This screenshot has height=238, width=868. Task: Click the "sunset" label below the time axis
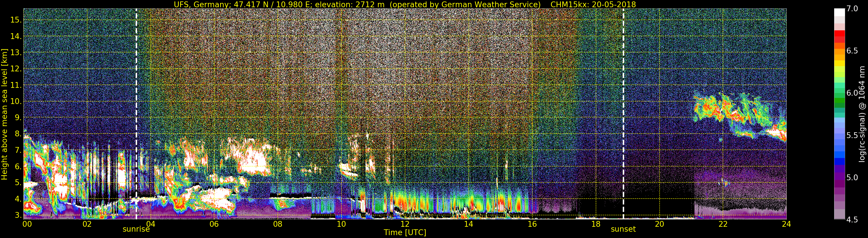click(x=623, y=229)
